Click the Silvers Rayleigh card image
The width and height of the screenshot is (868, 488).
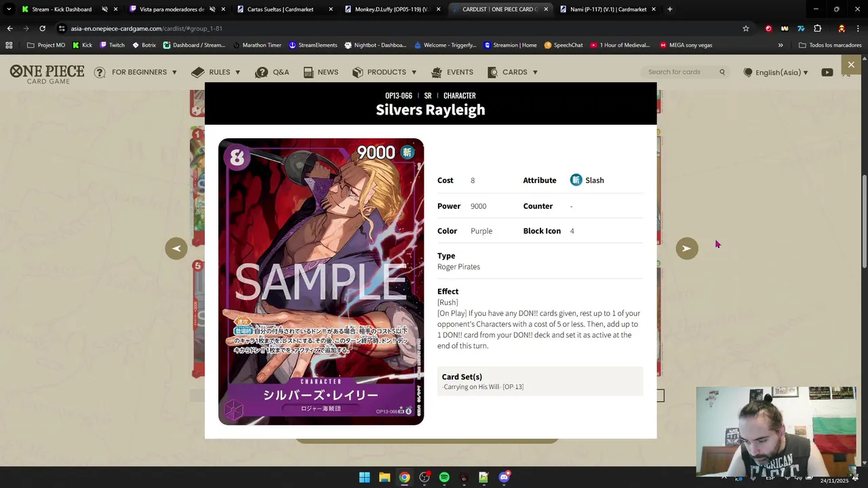tap(321, 282)
